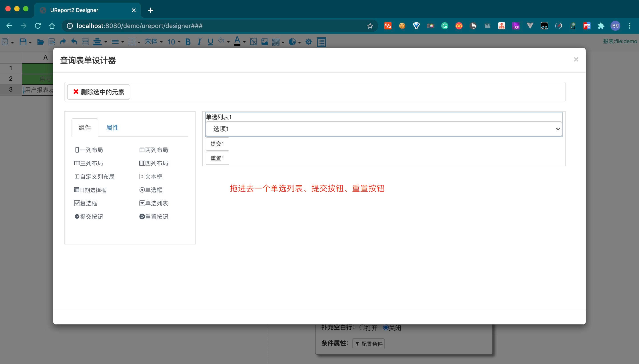
Task: Click the save report icon
Action: click(23, 42)
